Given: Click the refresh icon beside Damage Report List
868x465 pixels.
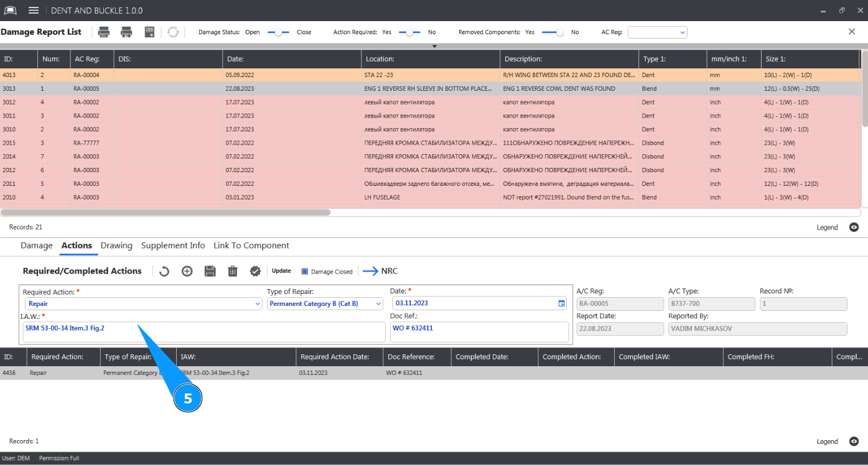Looking at the screenshot, I should pos(173,32).
